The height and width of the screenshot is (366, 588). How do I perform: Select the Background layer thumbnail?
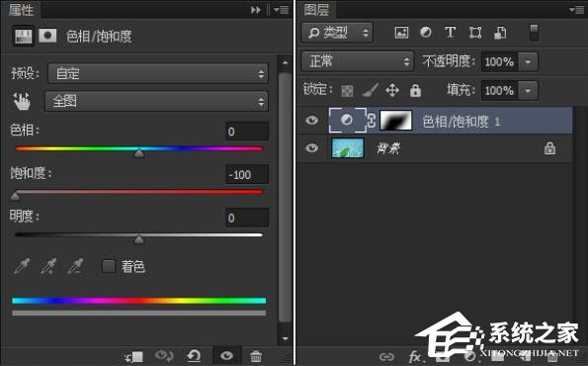348,148
